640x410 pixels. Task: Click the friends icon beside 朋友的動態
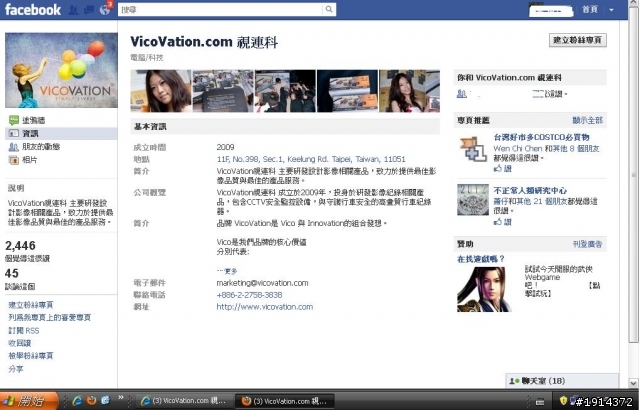[13, 147]
